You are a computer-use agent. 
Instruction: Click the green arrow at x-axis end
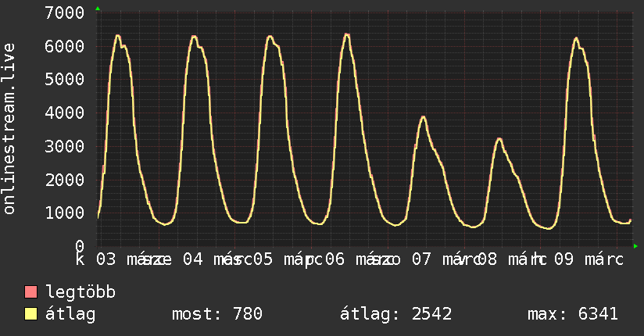pyautogui.click(x=635, y=246)
